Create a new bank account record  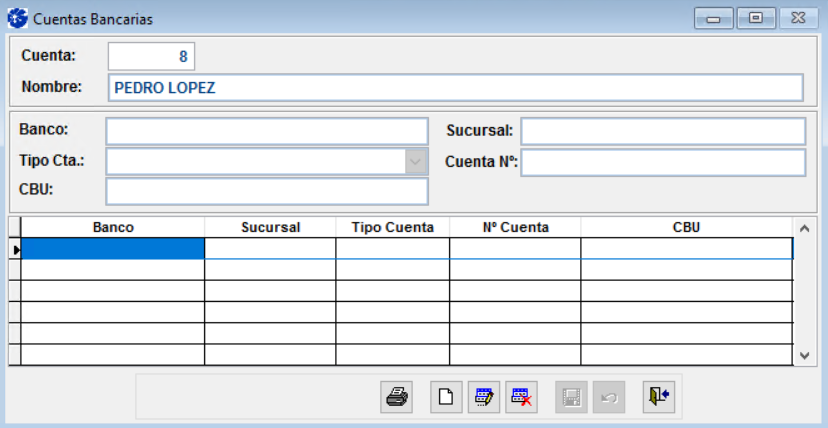[x=446, y=397]
